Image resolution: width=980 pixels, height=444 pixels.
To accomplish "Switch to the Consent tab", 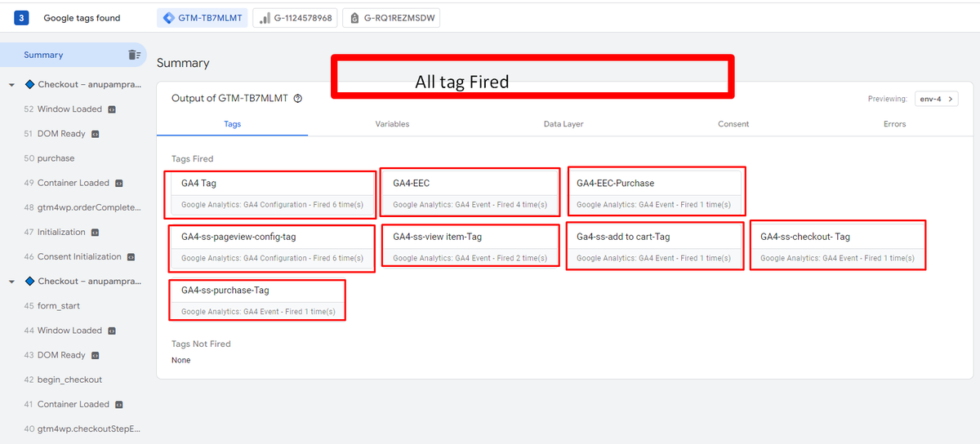I will pyautogui.click(x=733, y=124).
